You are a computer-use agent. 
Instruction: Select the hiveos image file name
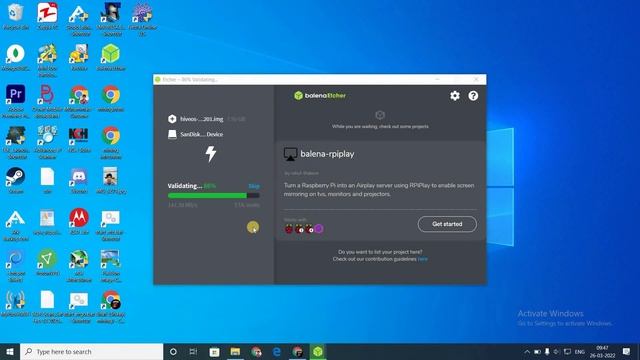click(x=202, y=119)
